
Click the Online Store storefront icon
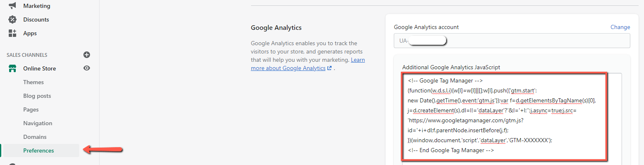click(12, 68)
